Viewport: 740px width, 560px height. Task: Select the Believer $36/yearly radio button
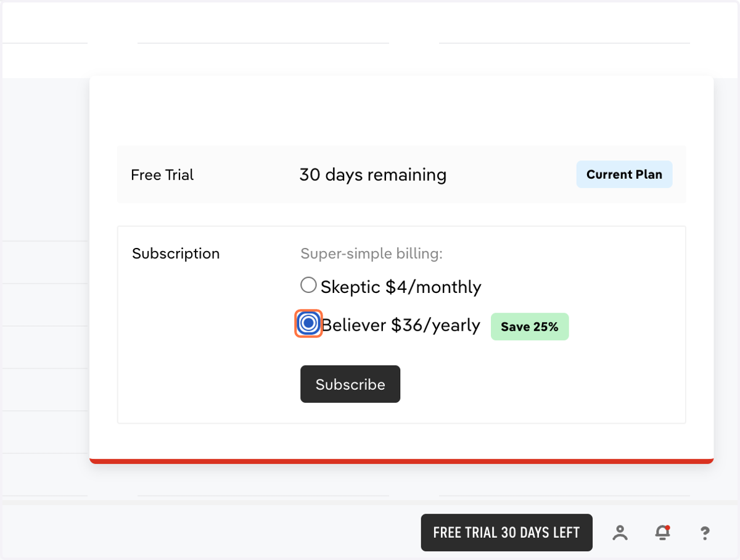point(308,323)
